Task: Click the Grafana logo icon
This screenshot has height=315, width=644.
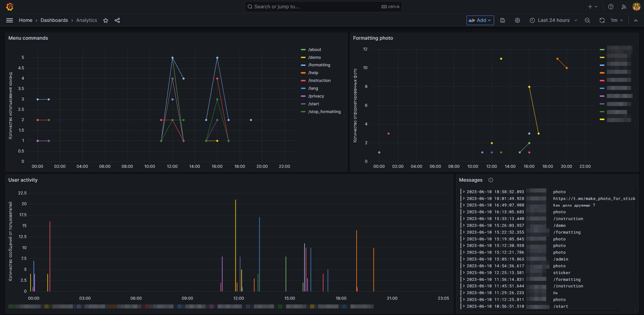Action: tap(10, 7)
